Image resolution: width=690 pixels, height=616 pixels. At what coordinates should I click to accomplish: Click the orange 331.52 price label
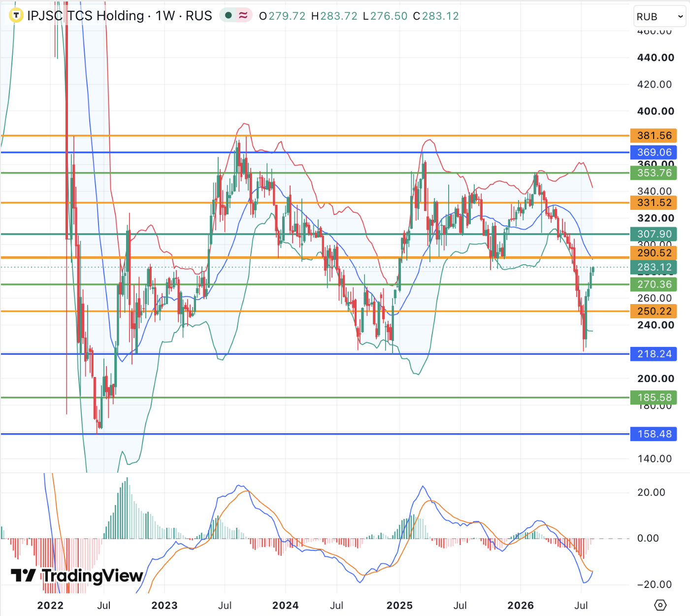654,203
